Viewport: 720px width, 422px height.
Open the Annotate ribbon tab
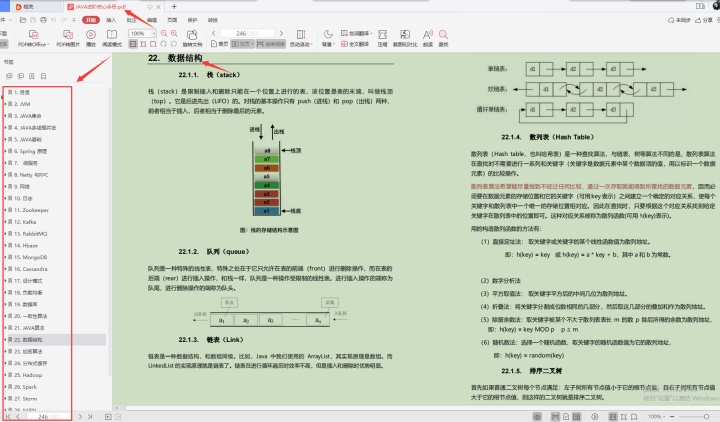tap(131, 20)
